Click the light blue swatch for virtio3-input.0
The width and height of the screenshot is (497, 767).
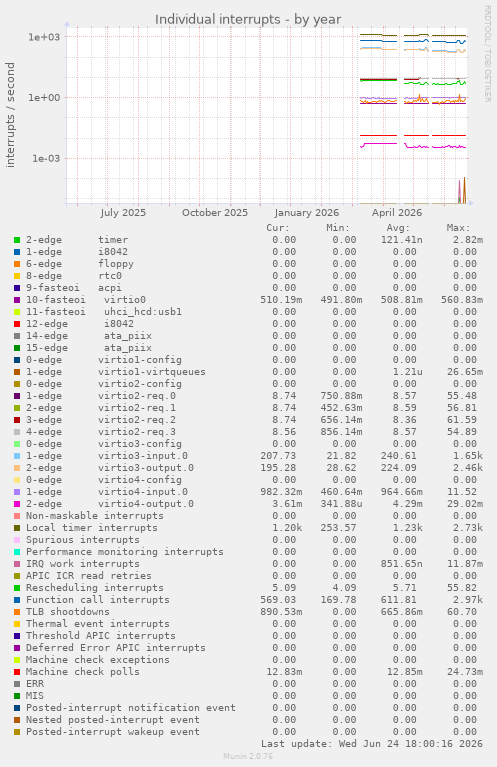[x=17, y=456]
